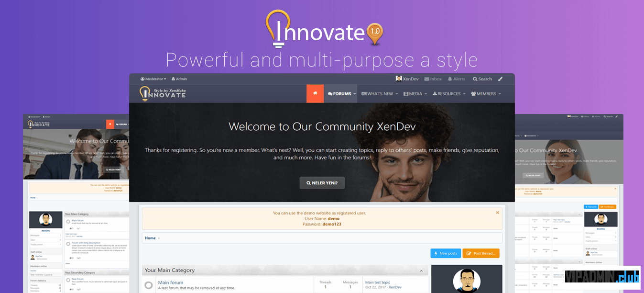Dismiss the demo notice with the X

tap(497, 213)
